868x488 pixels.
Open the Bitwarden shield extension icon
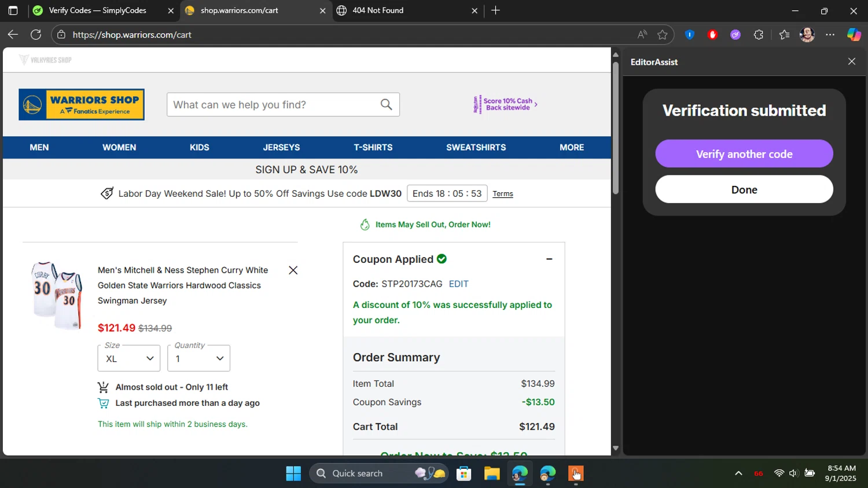pyautogui.click(x=689, y=35)
